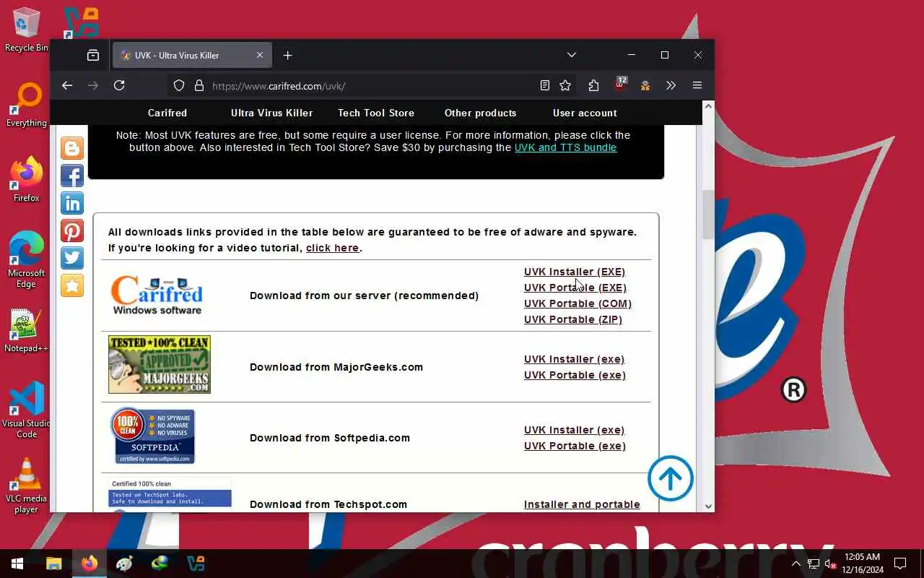
Task: Click the tracking protection shield icon
Action: pos(179,86)
